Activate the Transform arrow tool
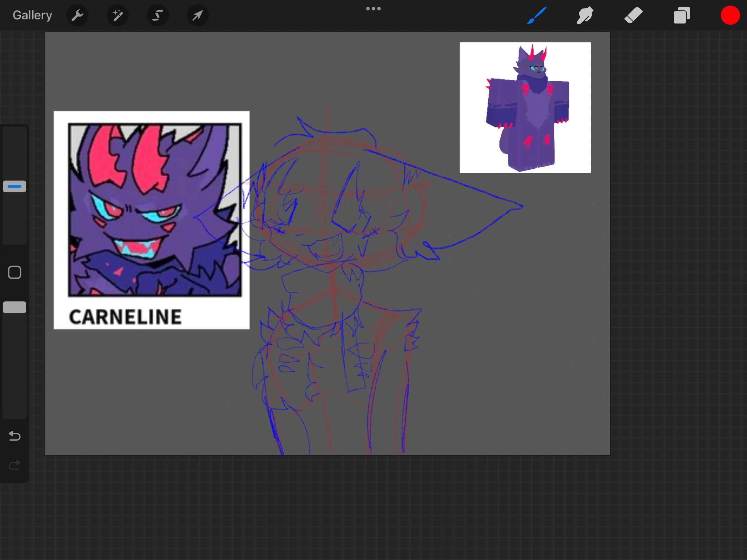Screen dimensions: 747x560 pyautogui.click(x=197, y=15)
